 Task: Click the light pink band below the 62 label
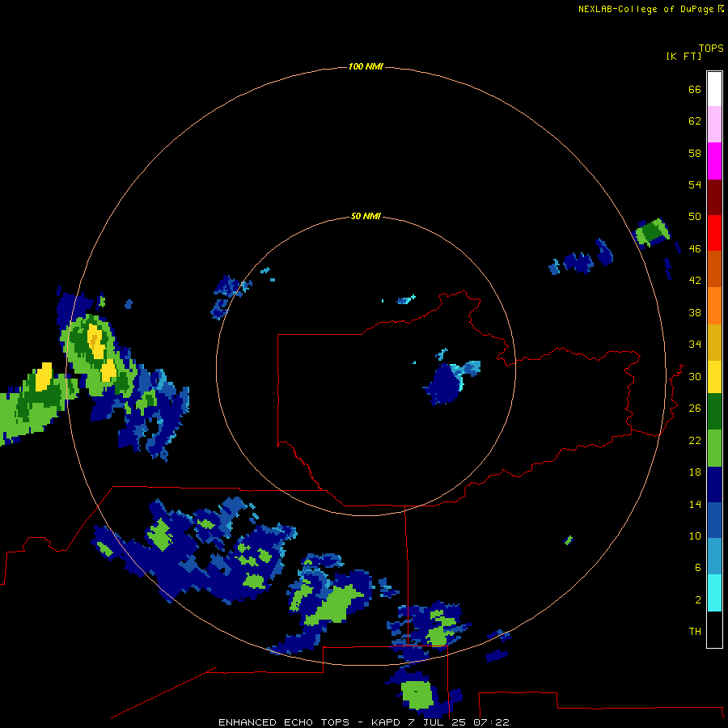[x=714, y=124]
